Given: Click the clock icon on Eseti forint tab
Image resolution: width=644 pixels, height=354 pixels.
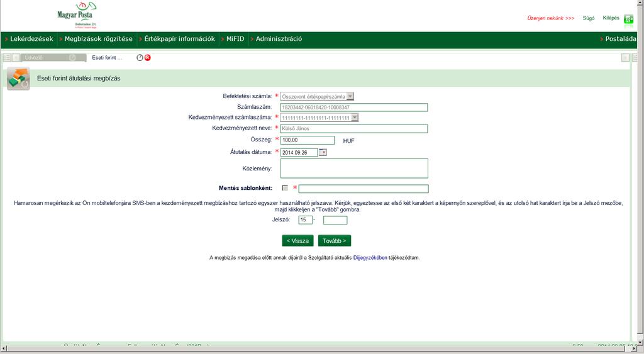Looking at the screenshot, I should [x=140, y=57].
